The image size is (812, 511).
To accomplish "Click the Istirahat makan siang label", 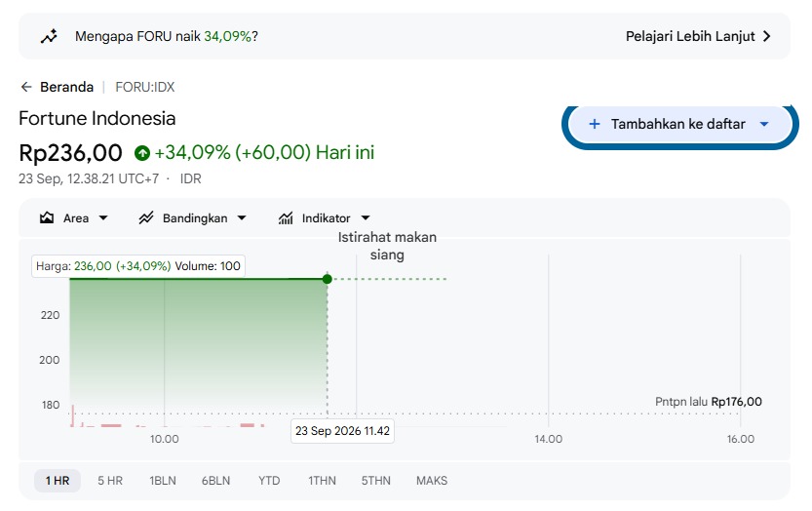I will 387,246.
